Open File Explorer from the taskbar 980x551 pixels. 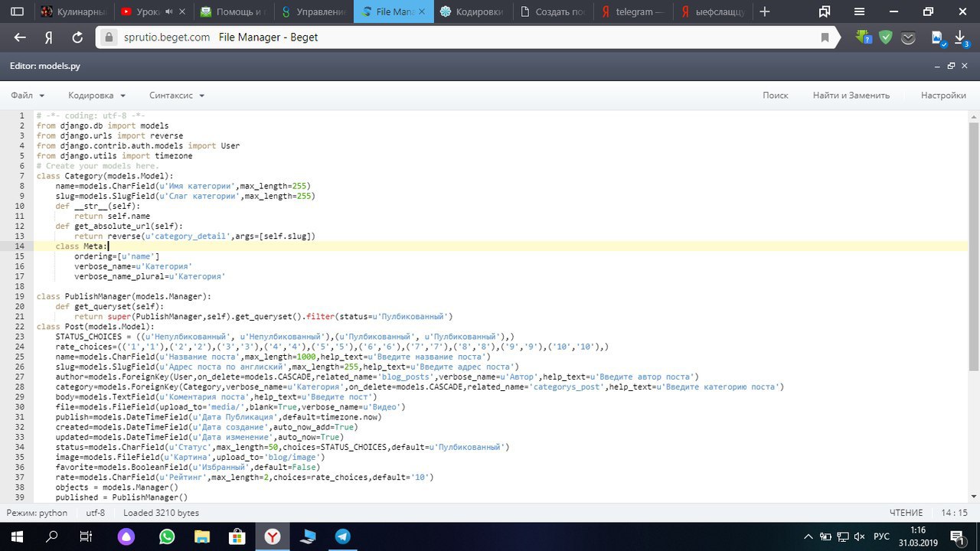(201, 536)
